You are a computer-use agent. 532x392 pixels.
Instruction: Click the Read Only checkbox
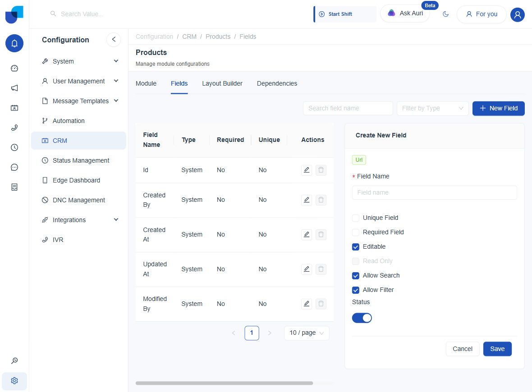[x=356, y=261]
